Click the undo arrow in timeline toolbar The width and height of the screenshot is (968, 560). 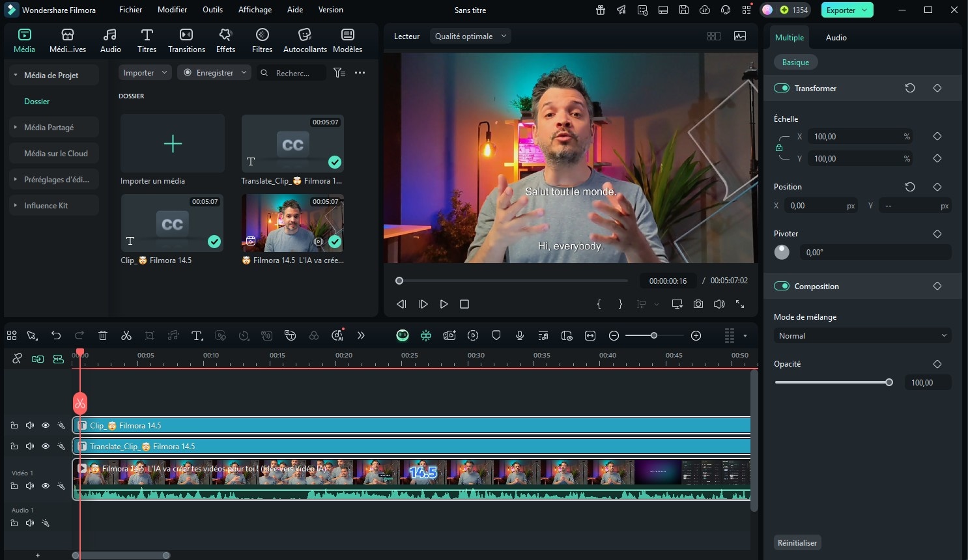(x=56, y=335)
